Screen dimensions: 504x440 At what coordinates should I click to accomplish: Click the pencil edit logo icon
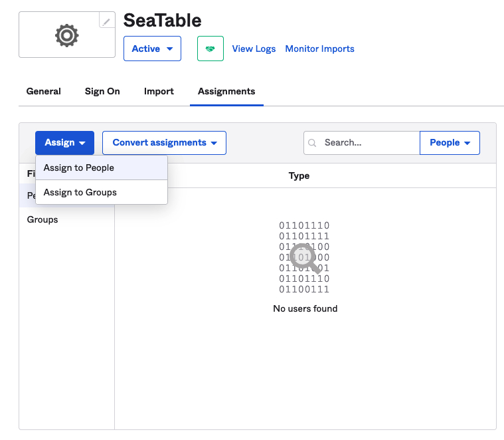click(107, 21)
